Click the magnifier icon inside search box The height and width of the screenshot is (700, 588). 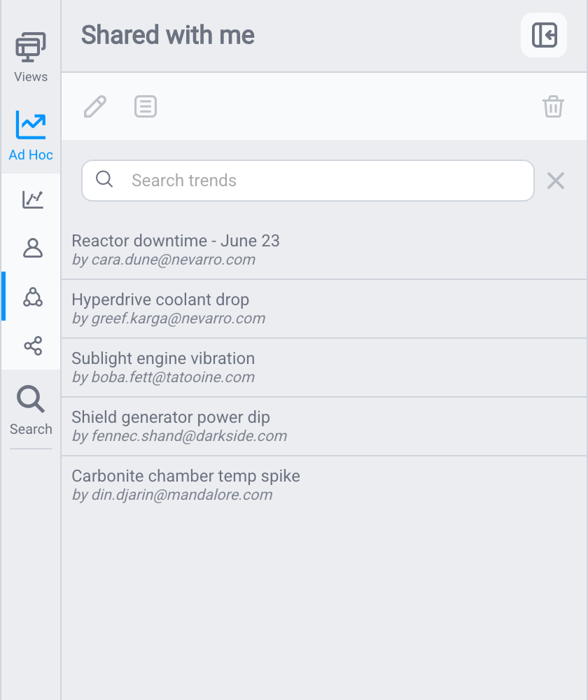pyautogui.click(x=104, y=179)
